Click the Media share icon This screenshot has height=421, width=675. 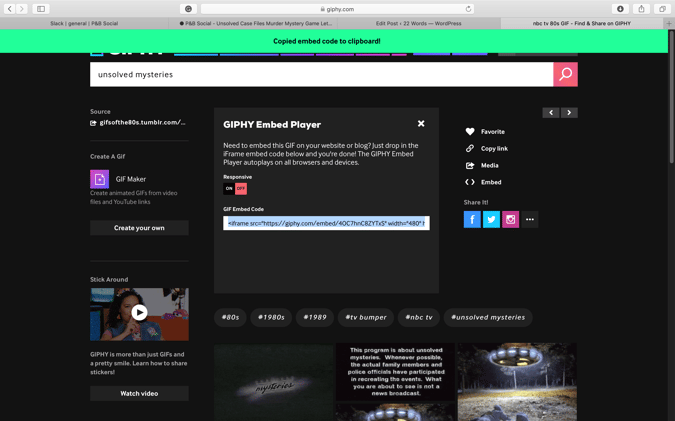pos(470,165)
